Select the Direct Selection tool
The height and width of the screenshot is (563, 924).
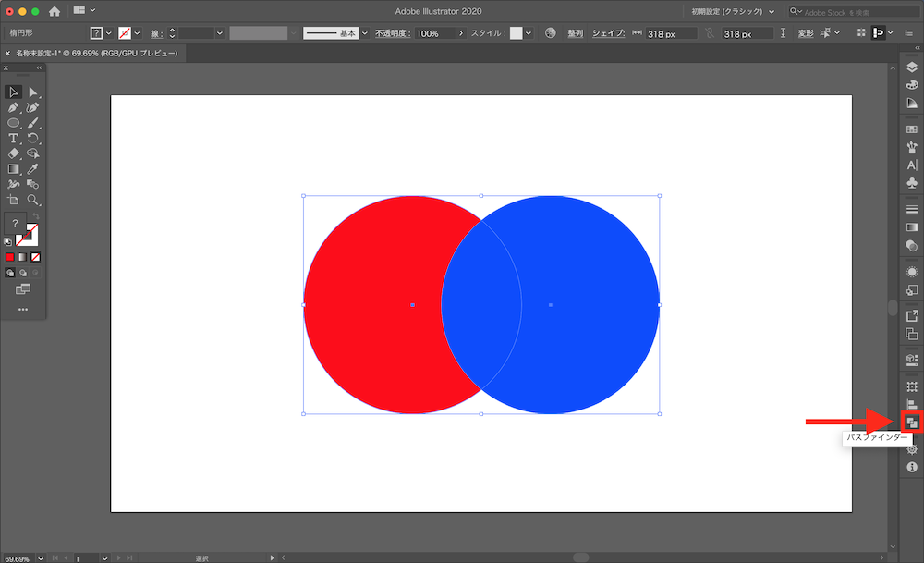point(33,92)
